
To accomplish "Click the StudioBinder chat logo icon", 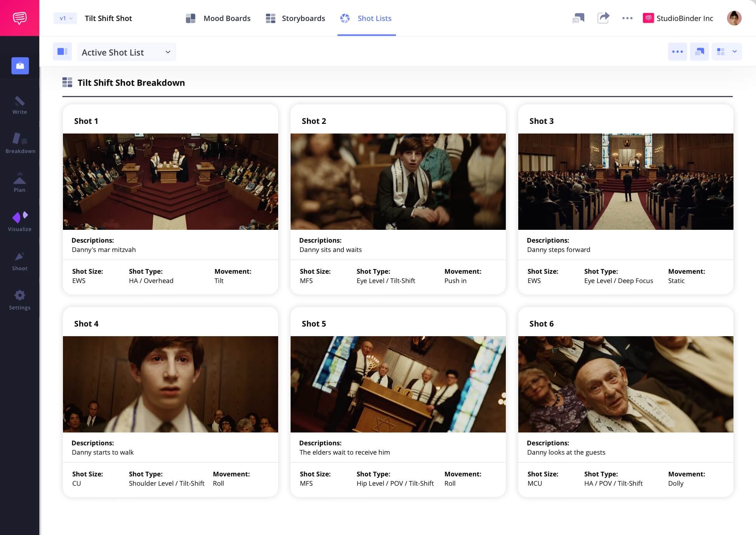I will tap(19, 18).
